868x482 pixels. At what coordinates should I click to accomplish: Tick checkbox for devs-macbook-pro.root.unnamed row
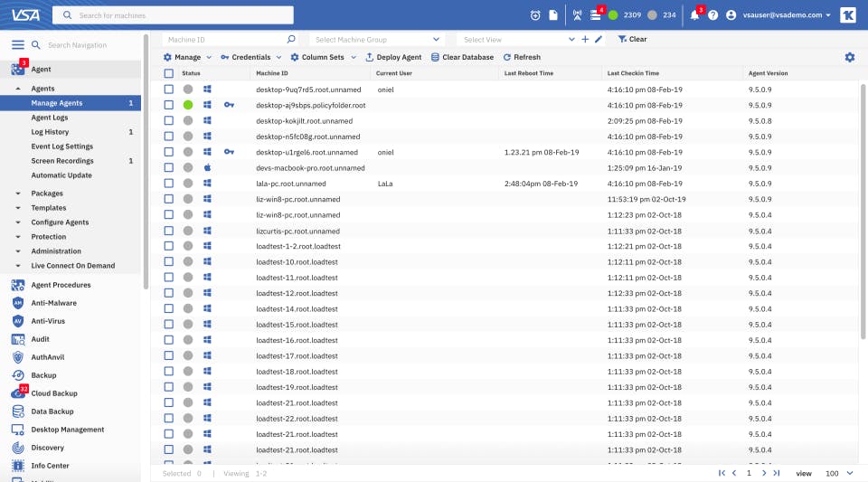pyautogui.click(x=168, y=168)
